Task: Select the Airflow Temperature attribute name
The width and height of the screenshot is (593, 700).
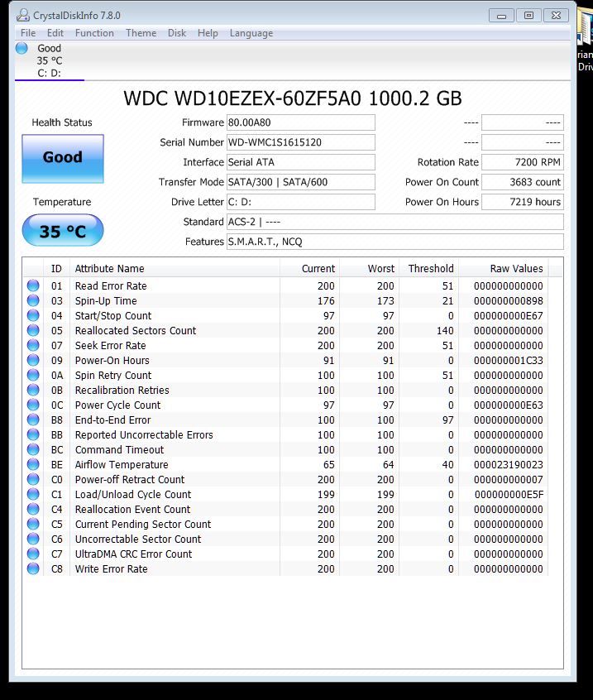Action: click(122, 465)
